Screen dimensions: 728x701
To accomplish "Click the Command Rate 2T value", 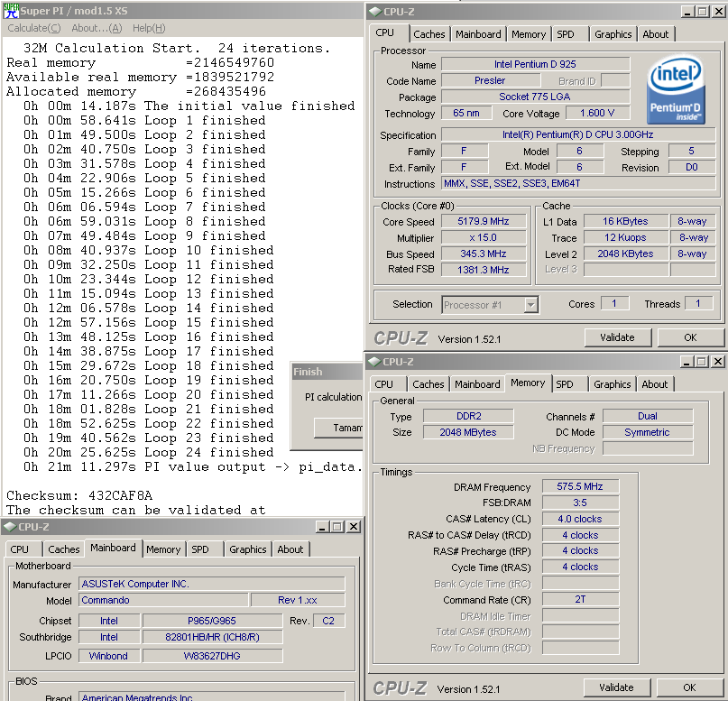I will [580, 599].
